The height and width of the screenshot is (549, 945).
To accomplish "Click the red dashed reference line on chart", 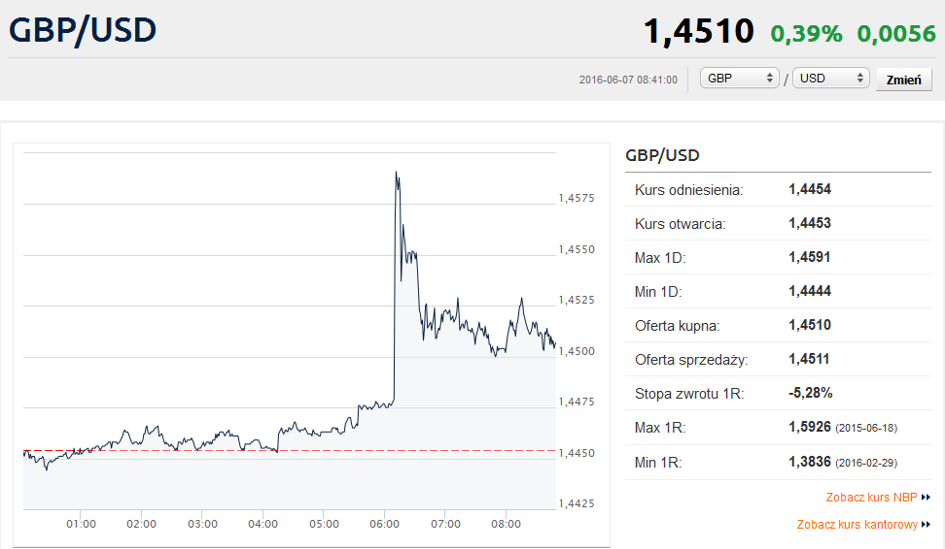I will (300, 451).
